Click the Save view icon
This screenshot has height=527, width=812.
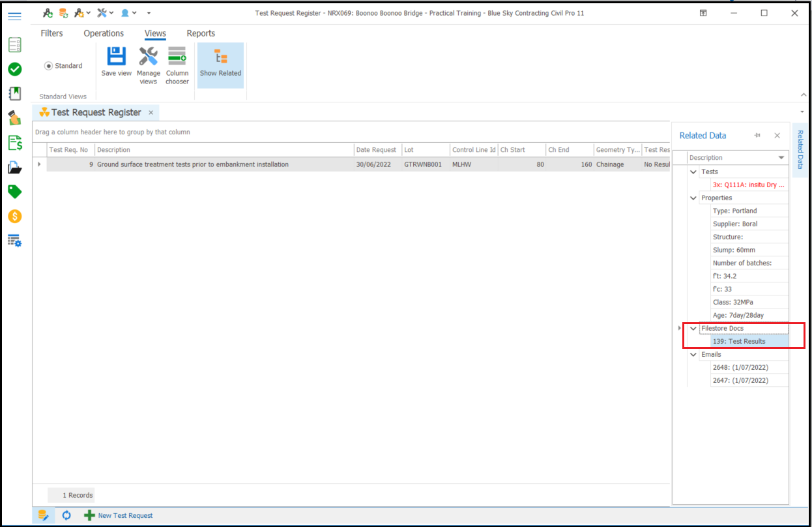pos(116,57)
